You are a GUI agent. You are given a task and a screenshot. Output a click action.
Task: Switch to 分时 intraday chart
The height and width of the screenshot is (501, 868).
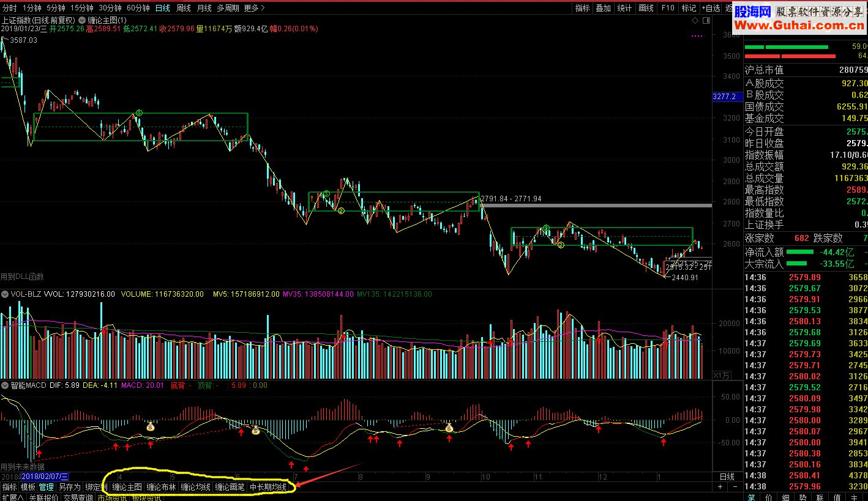click(9, 8)
